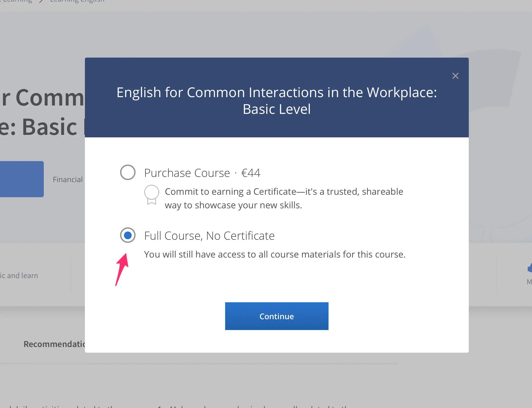The width and height of the screenshot is (532, 408).
Task: Click the 'Purchase Course' option label
Action: [x=187, y=173]
